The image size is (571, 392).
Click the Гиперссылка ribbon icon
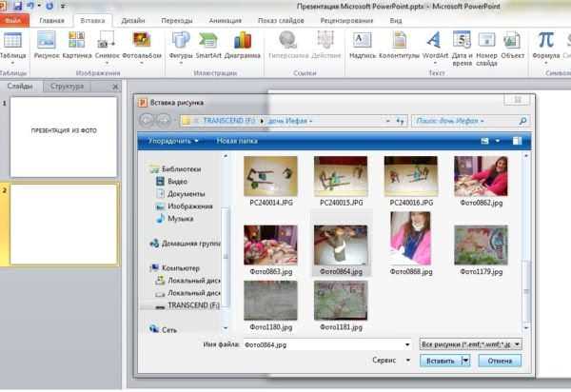(288, 46)
